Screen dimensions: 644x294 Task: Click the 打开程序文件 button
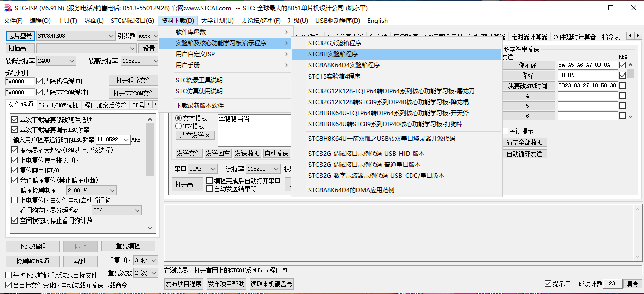coord(134,81)
